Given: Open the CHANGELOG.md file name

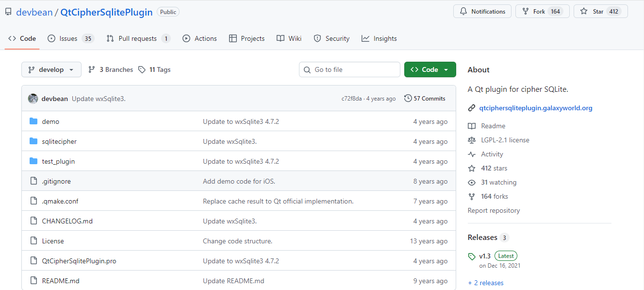Looking at the screenshot, I should click(67, 221).
